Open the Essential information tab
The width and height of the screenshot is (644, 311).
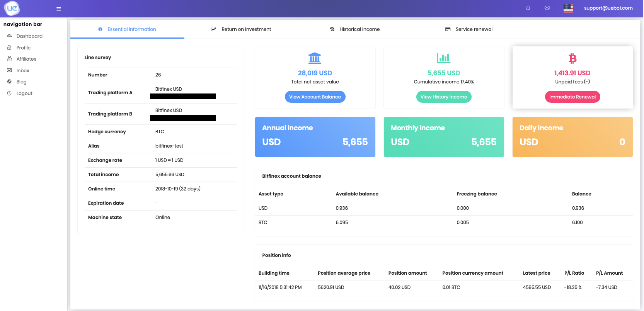(127, 29)
